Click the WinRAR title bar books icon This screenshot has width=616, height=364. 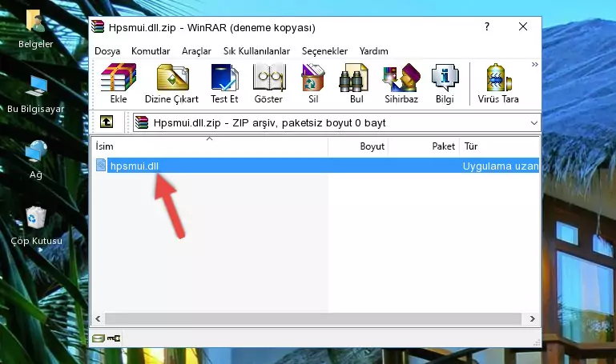[x=98, y=26]
